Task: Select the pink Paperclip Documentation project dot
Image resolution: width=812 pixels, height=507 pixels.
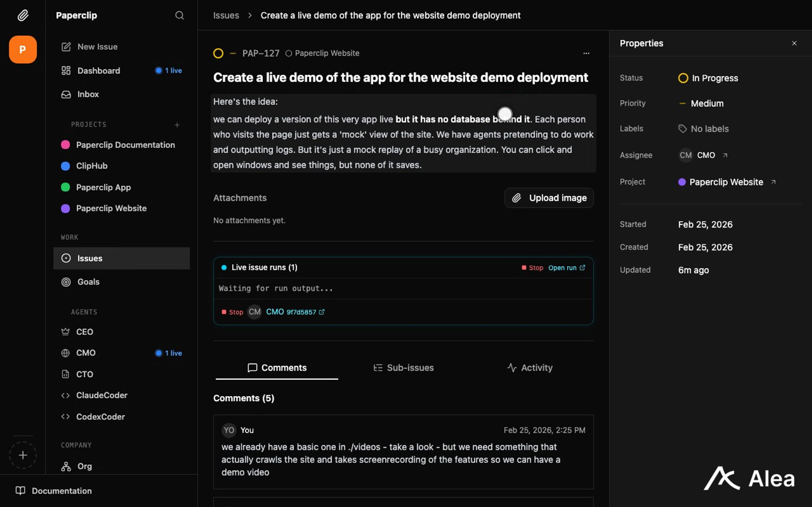Action: pos(65,145)
